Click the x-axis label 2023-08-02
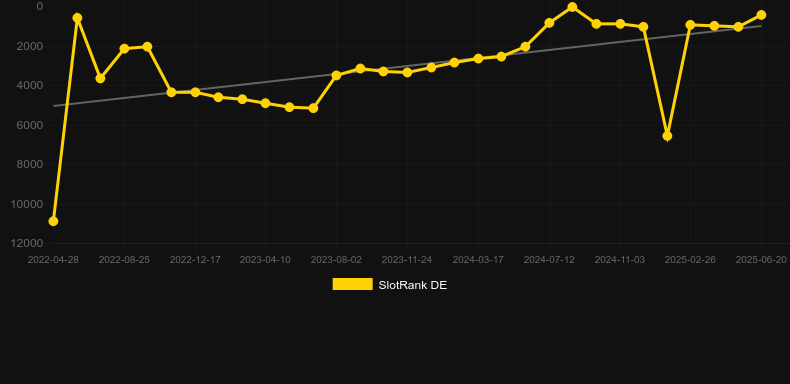This screenshot has height=384, width=790. 336,260
